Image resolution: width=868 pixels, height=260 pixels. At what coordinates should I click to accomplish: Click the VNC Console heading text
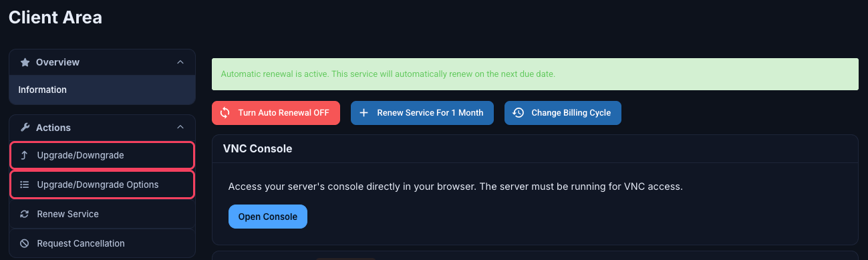click(257, 148)
